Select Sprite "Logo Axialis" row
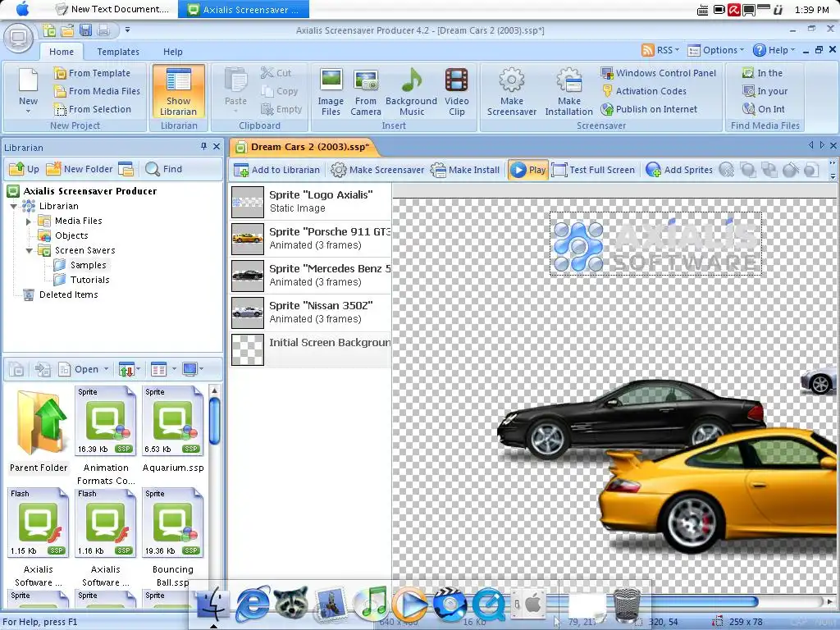Image resolution: width=840 pixels, height=630 pixels. (x=311, y=202)
